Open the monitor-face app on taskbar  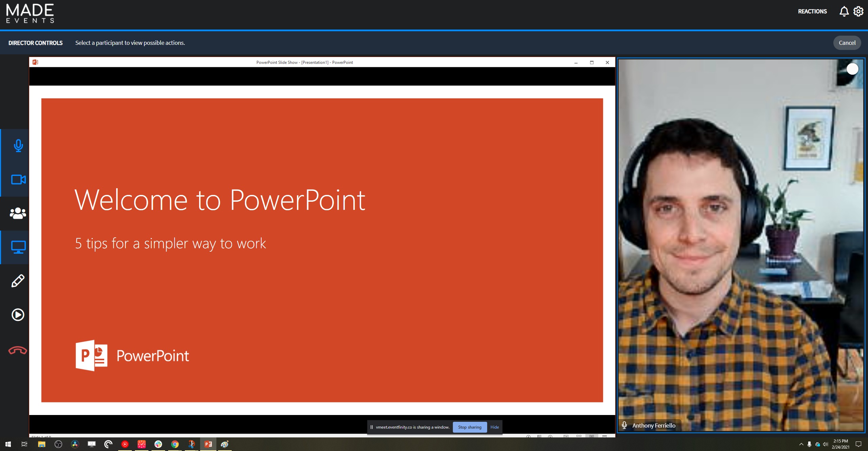click(92, 444)
